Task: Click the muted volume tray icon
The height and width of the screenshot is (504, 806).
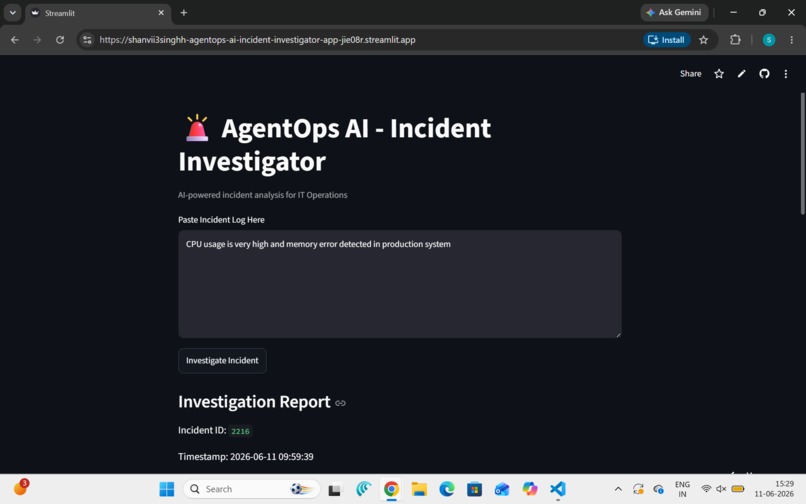Action: tap(721, 489)
